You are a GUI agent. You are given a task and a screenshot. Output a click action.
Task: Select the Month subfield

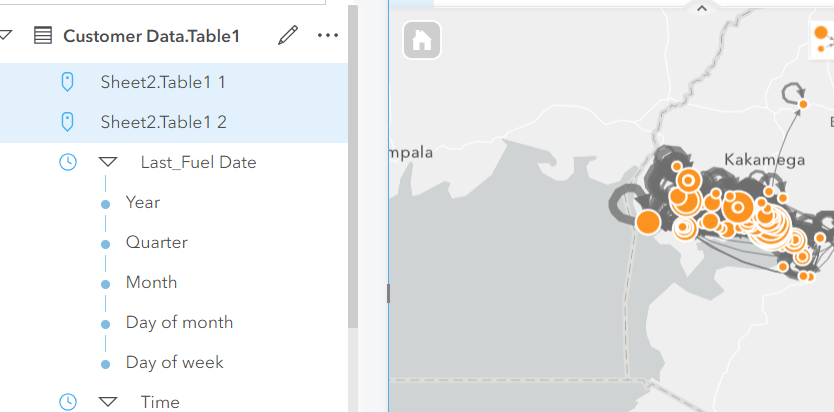coord(151,282)
